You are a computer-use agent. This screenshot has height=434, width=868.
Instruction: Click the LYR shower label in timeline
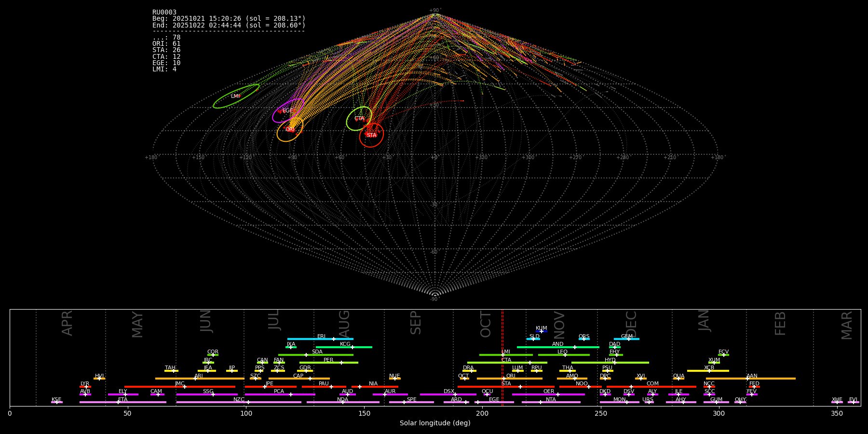85,384
